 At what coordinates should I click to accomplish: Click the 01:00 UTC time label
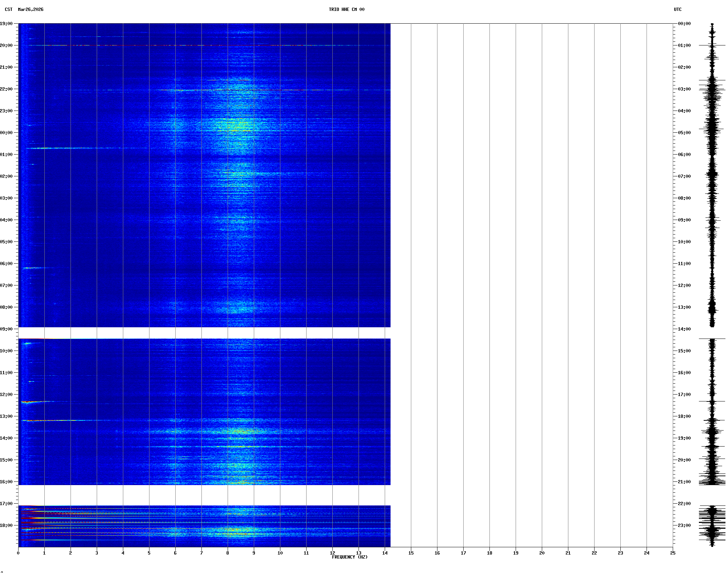(684, 45)
